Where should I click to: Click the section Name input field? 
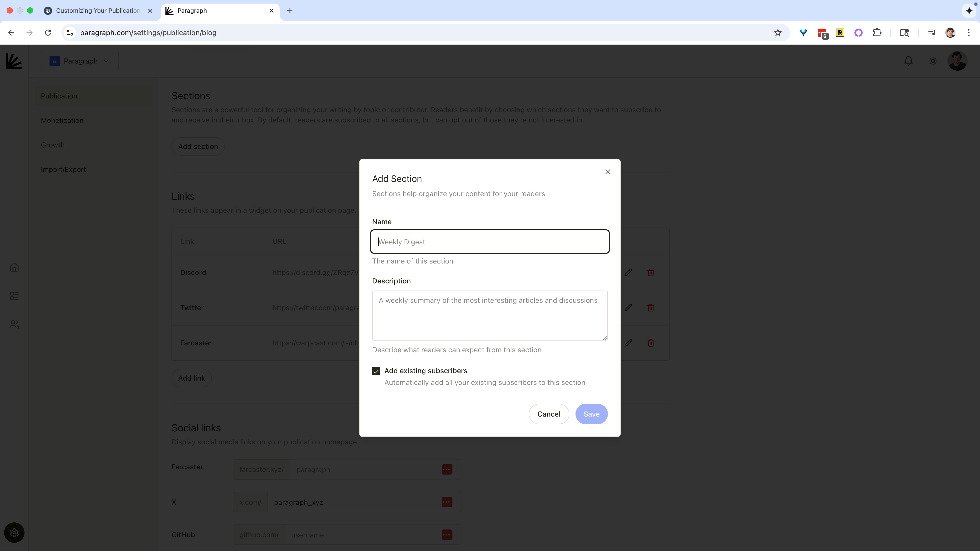pos(490,242)
